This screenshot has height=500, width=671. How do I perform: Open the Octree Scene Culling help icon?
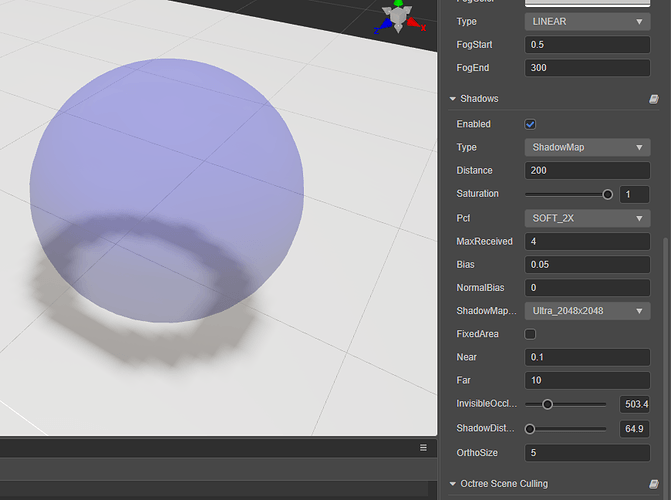(x=653, y=484)
